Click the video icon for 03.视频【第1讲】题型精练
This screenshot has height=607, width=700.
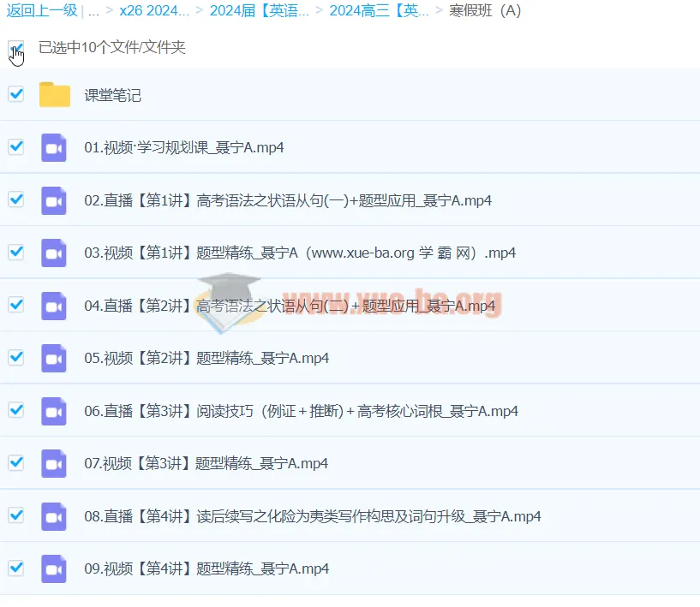(54, 253)
